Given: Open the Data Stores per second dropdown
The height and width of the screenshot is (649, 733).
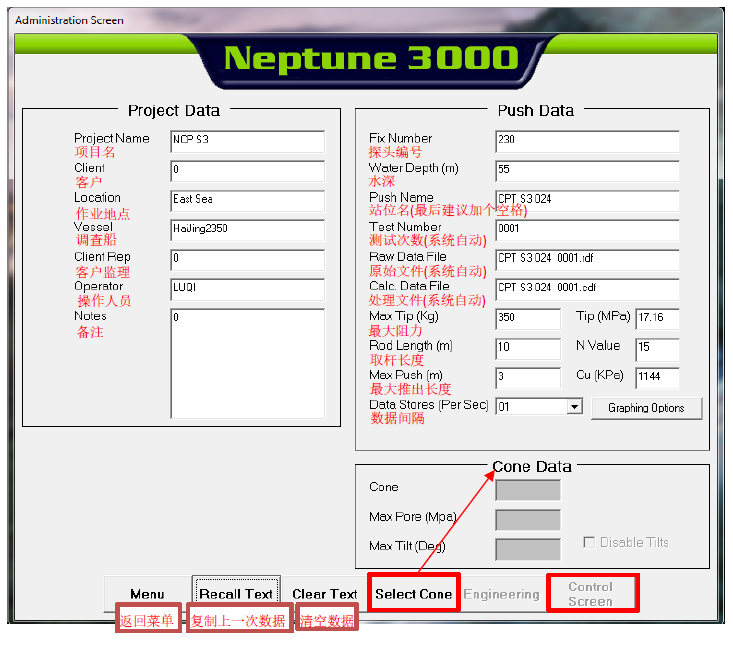Looking at the screenshot, I should (575, 406).
